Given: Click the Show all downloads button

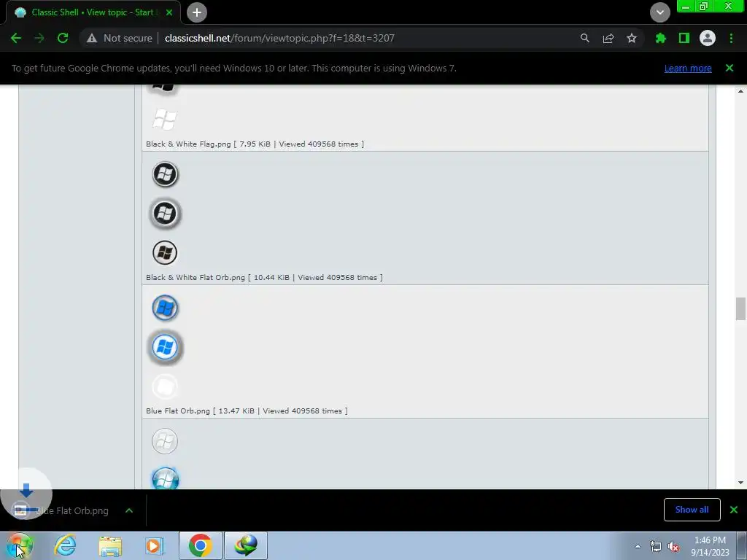Looking at the screenshot, I should [692, 510].
